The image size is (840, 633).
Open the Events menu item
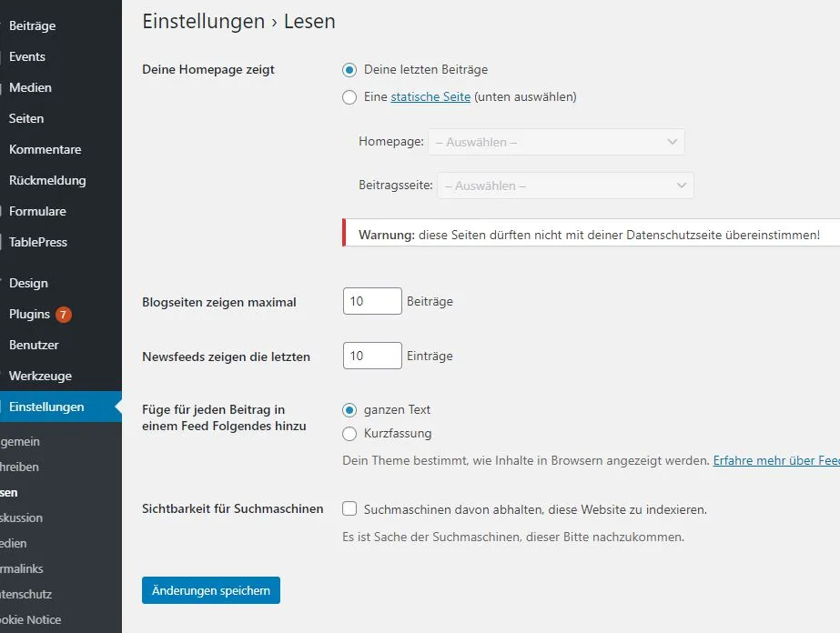(26, 56)
